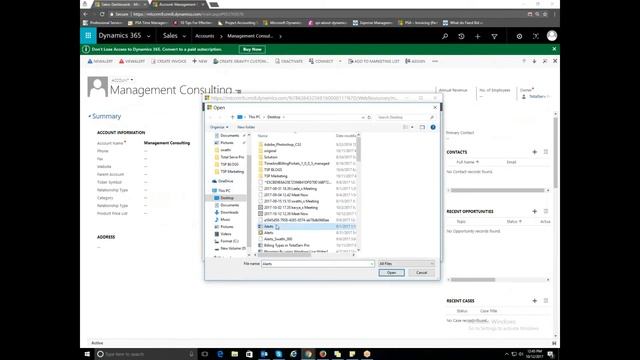Click Assign in the command bar
The width and height of the screenshot is (640, 360).
pyautogui.click(x=415, y=61)
